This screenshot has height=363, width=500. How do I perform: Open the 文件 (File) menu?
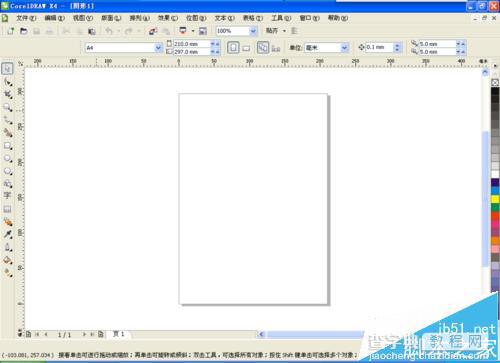(x=26, y=18)
